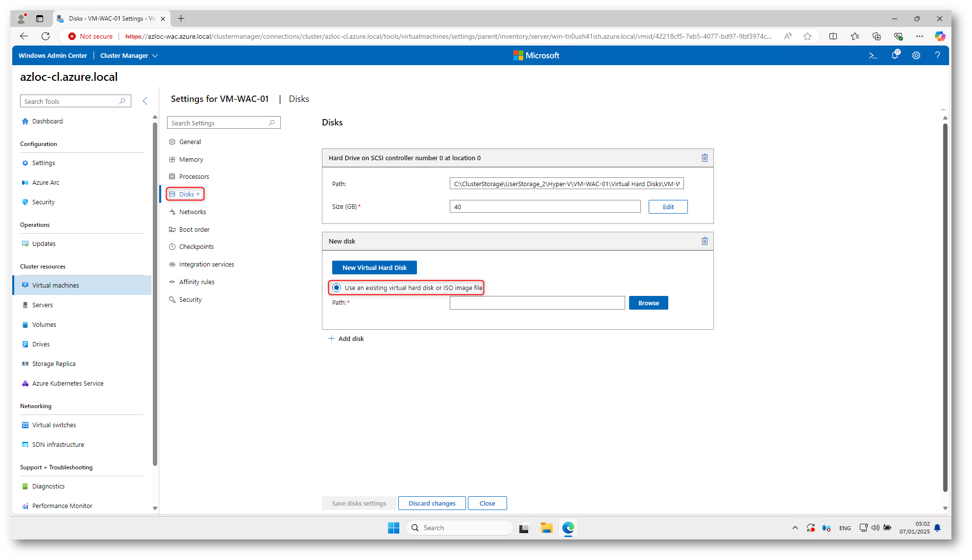Open SDN infrastructure tool
972x560 pixels.
tap(58, 444)
